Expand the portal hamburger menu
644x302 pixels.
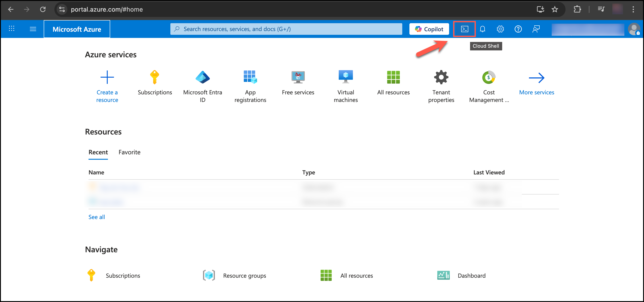(33, 29)
